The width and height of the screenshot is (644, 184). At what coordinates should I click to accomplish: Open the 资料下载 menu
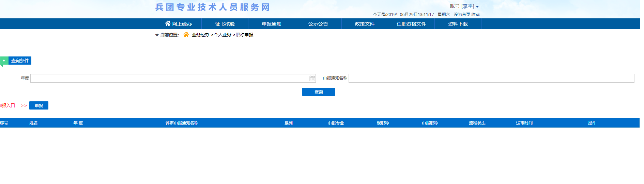(x=458, y=24)
